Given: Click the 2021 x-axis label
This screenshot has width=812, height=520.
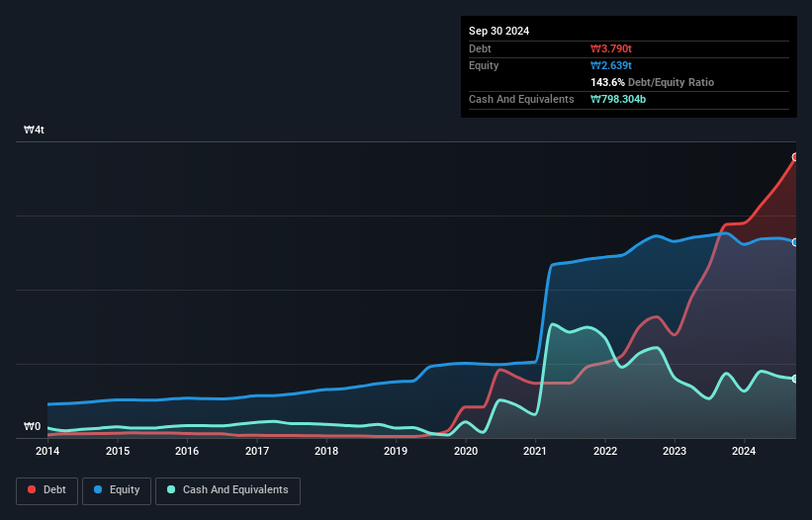Looking at the screenshot, I should click(535, 451).
